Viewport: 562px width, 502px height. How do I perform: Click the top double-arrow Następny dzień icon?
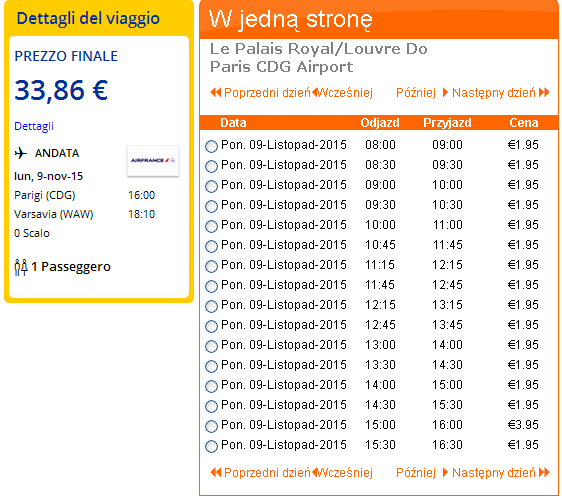[544, 92]
